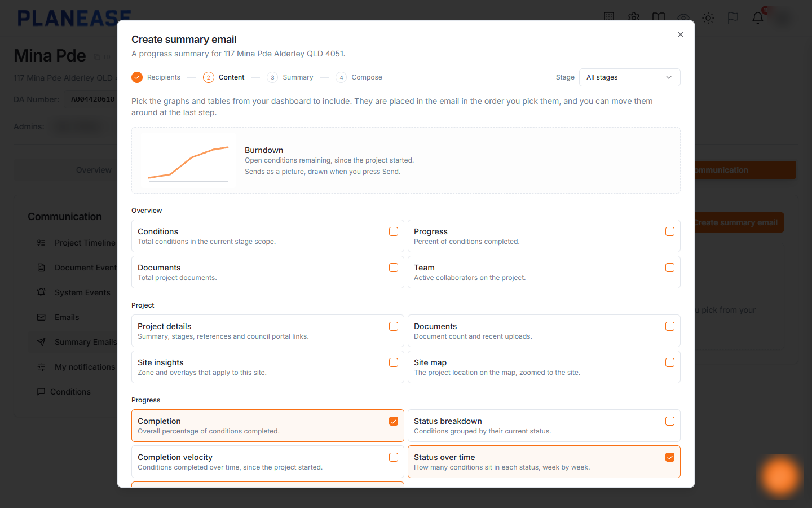The image size is (812, 508).
Task: Click the Emails envelope icon
Action: [41, 317]
